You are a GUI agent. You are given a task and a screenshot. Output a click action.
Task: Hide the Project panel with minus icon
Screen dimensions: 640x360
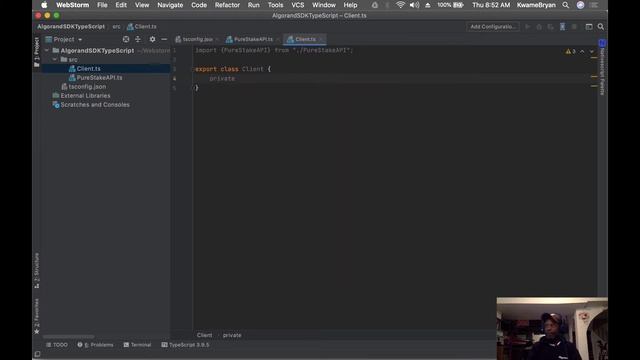pos(164,39)
